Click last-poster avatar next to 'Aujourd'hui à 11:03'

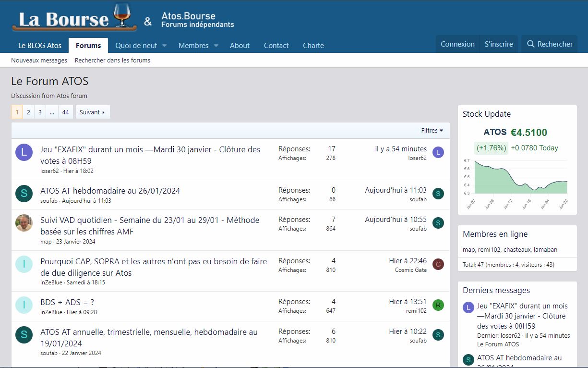pyautogui.click(x=438, y=194)
